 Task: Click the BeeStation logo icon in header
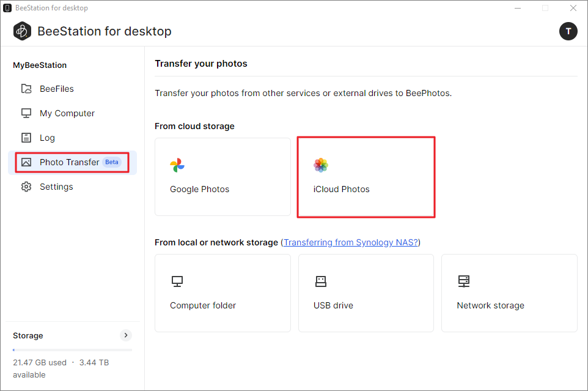pos(22,31)
